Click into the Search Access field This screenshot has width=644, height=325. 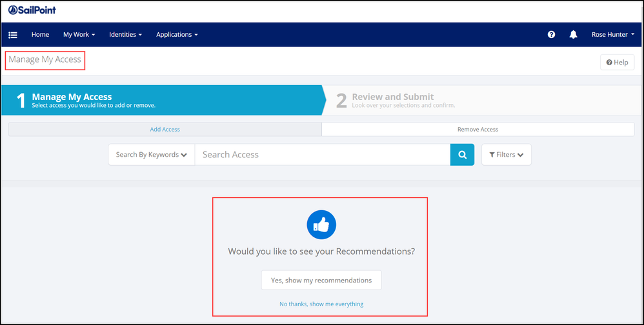pos(322,155)
